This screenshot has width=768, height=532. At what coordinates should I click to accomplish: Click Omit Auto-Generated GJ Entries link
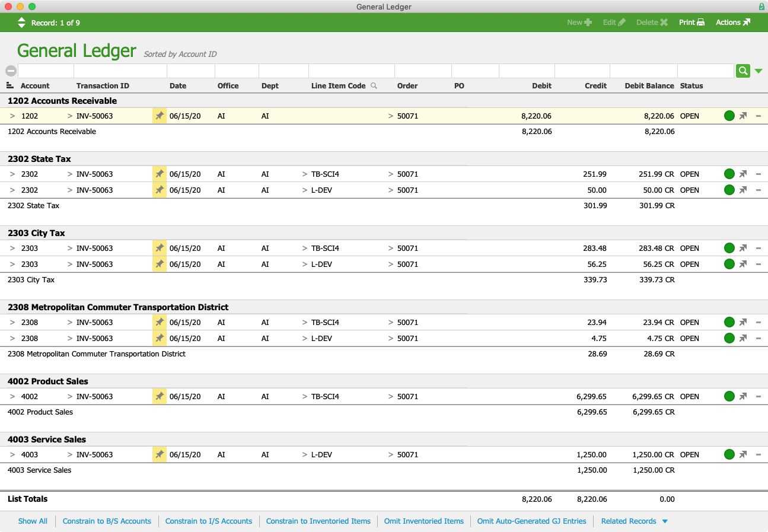[x=531, y=521]
